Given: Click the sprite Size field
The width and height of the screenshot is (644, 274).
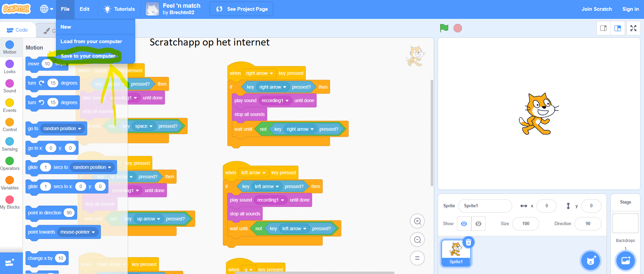Looking at the screenshot, I should [x=525, y=224].
